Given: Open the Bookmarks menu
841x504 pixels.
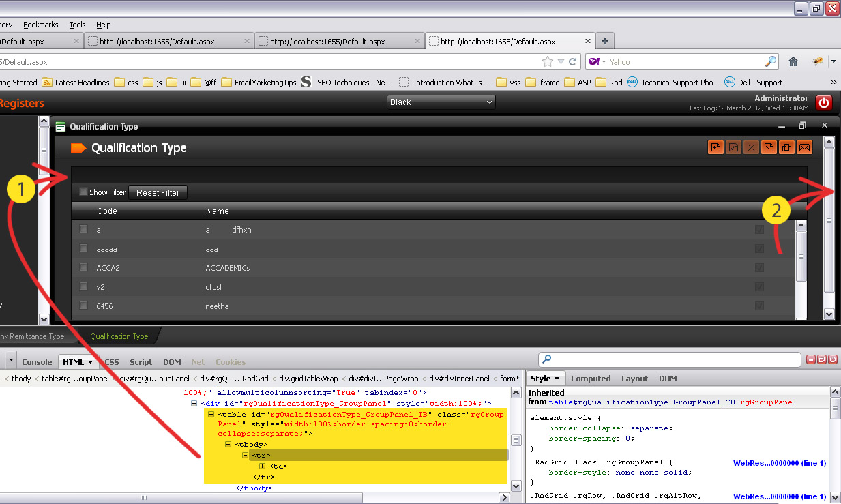Looking at the screenshot, I should 41,25.
